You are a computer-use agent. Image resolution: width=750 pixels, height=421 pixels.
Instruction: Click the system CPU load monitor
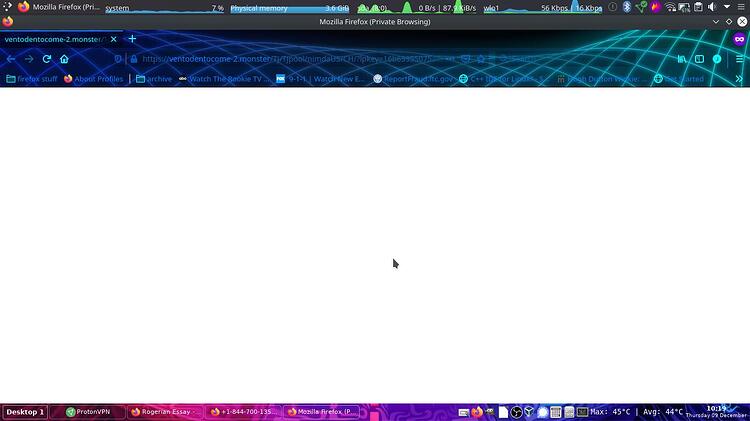pyautogui.click(x=165, y=8)
